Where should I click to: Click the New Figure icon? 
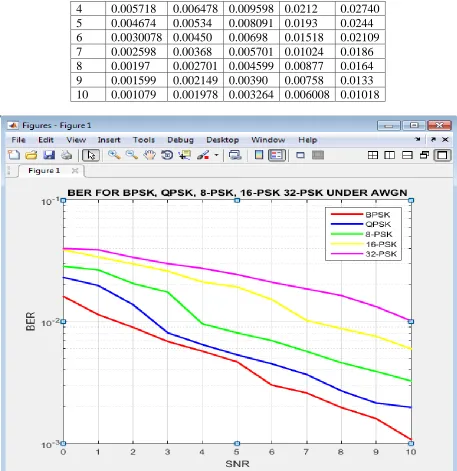click(14, 155)
